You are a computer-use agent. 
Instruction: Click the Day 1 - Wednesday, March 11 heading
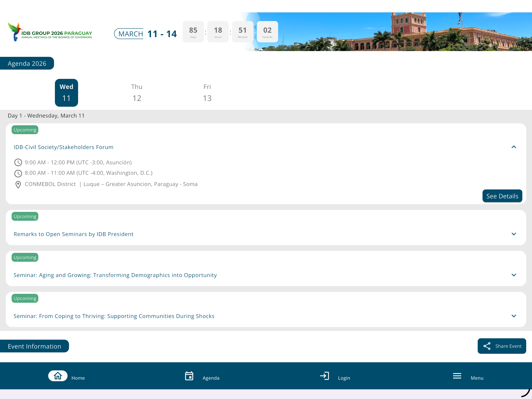click(x=46, y=115)
